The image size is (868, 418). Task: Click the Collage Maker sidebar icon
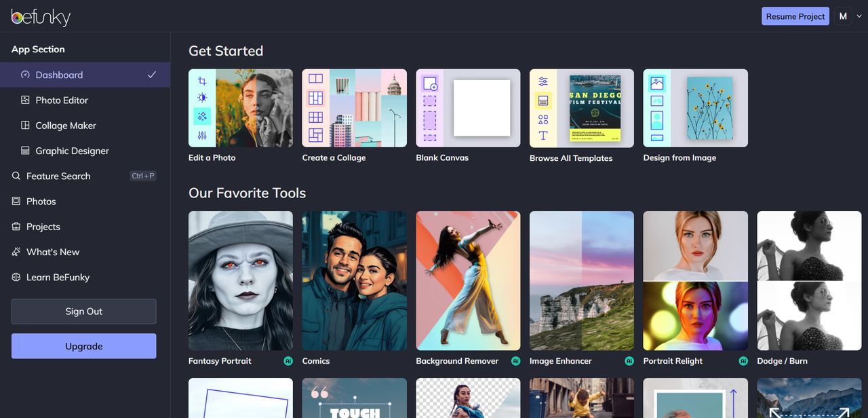(25, 126)
